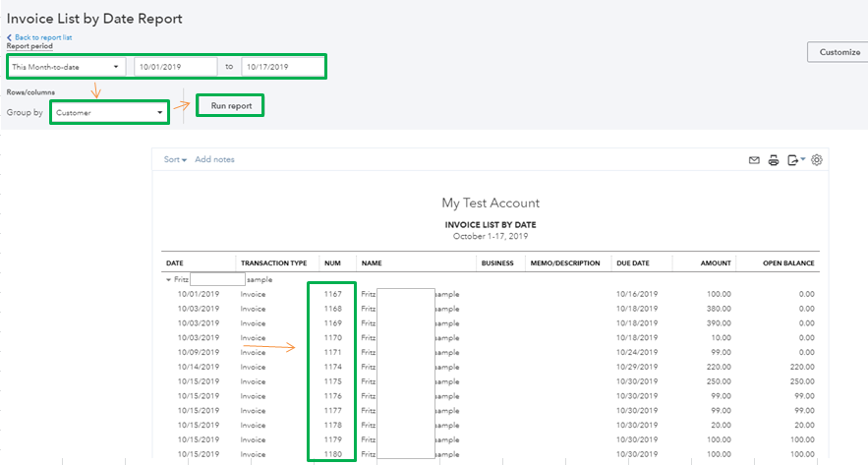Click the 380.00 amount cell
868x465 pixels.
click(x=719, y=309)
